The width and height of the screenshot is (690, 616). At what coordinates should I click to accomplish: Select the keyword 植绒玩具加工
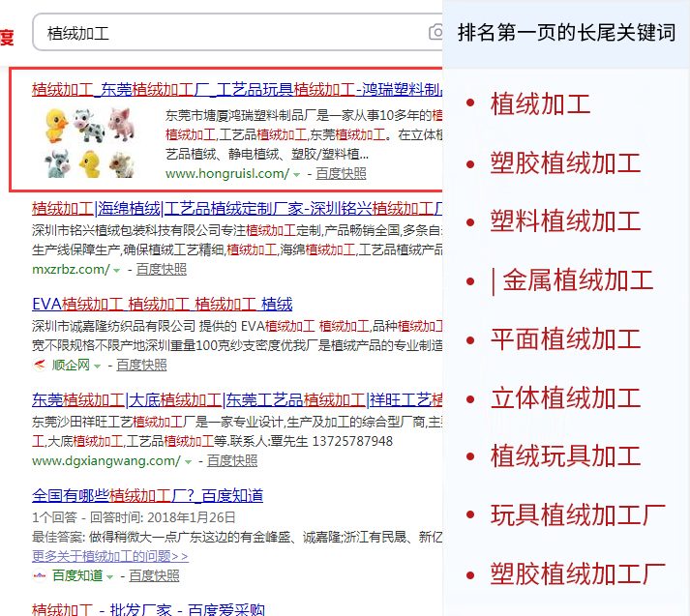click(x=565, y=455)
